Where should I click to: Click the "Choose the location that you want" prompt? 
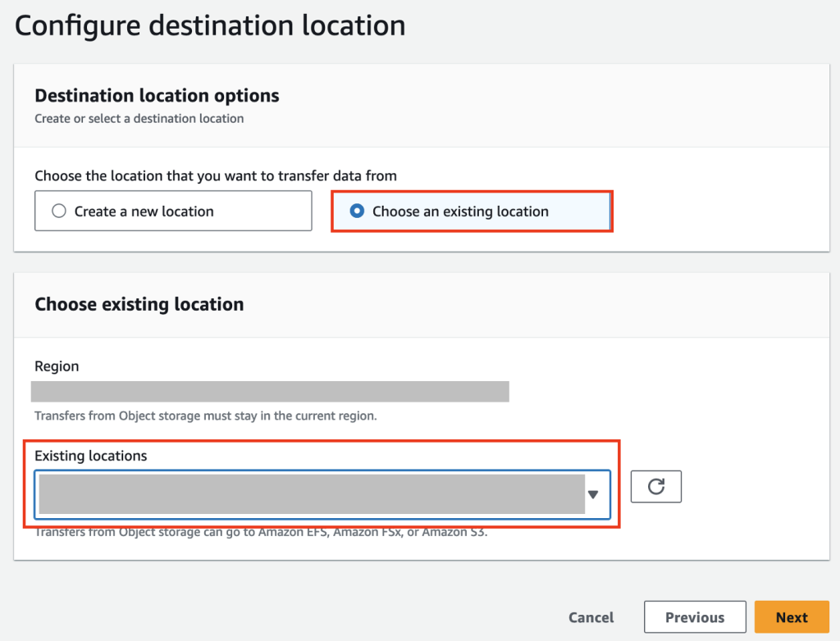tap(215, 175)
